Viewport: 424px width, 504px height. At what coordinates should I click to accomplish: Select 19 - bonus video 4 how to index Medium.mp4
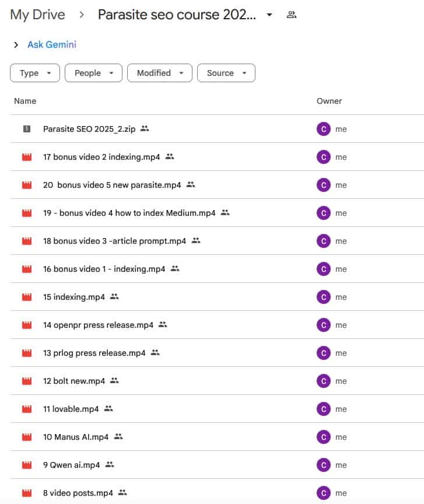click(x=129, y=213)
